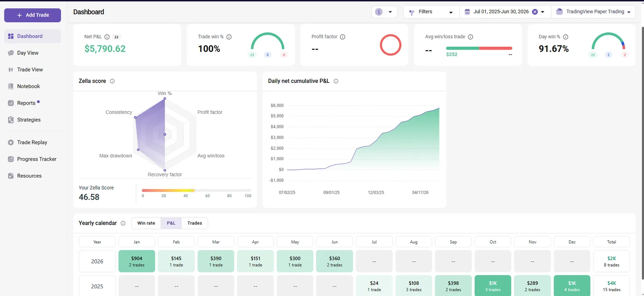Click the Avg win/loss green-red bar
644x296 pixels.
click(x=479, y=48)
